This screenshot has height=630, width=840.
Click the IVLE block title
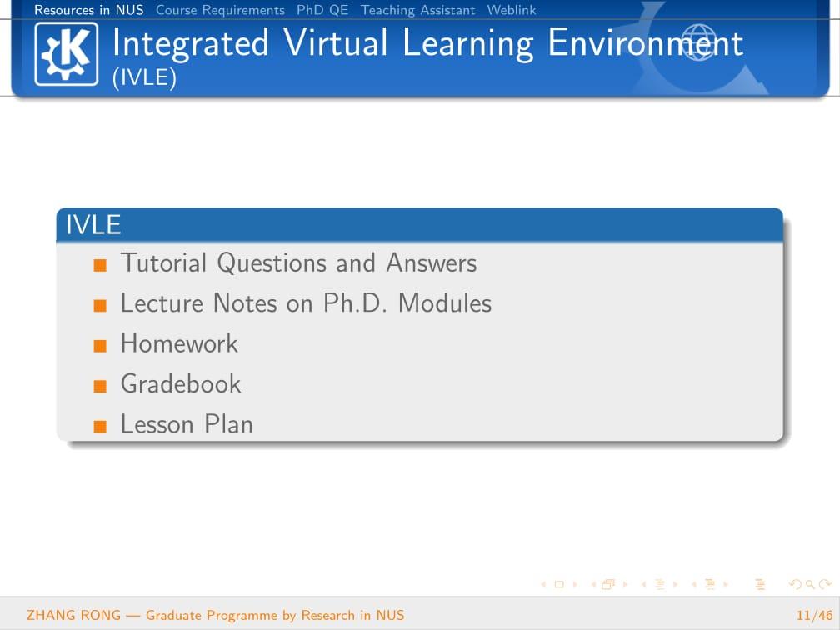(93, 224)
